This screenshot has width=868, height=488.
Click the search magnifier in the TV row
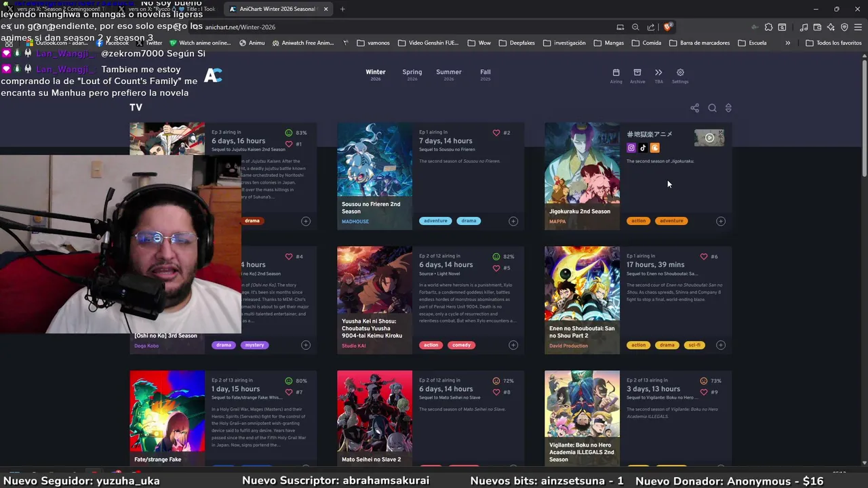[712, 108]
